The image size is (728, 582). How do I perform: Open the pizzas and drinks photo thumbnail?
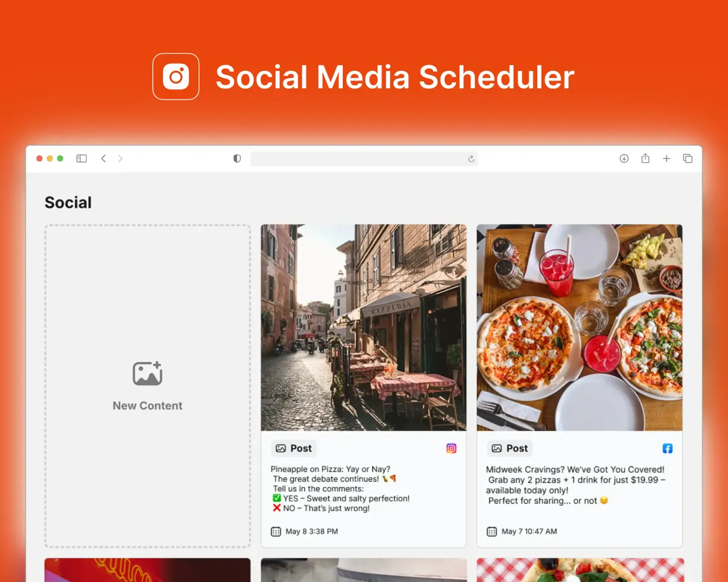[579, 327]
